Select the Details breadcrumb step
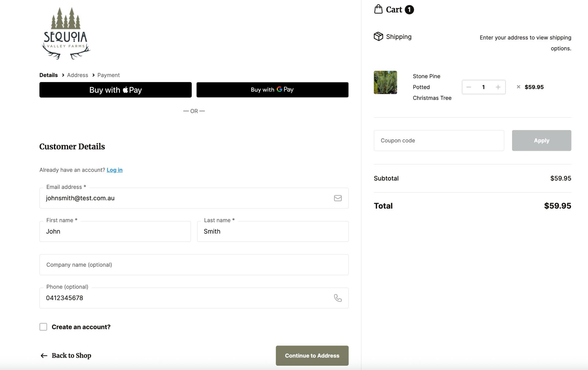 pyautogui.click(x=48, y=75)
